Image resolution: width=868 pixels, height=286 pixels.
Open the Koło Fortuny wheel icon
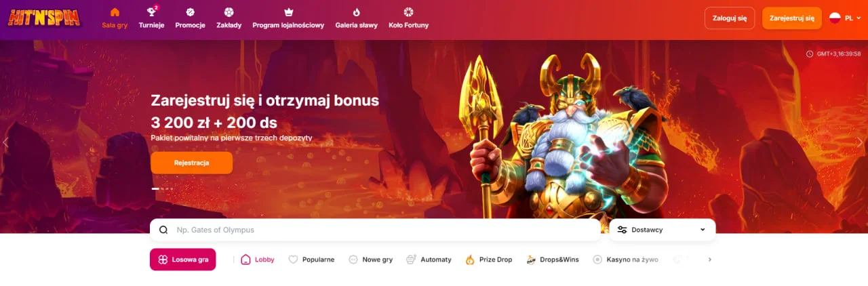coord(408,12)
